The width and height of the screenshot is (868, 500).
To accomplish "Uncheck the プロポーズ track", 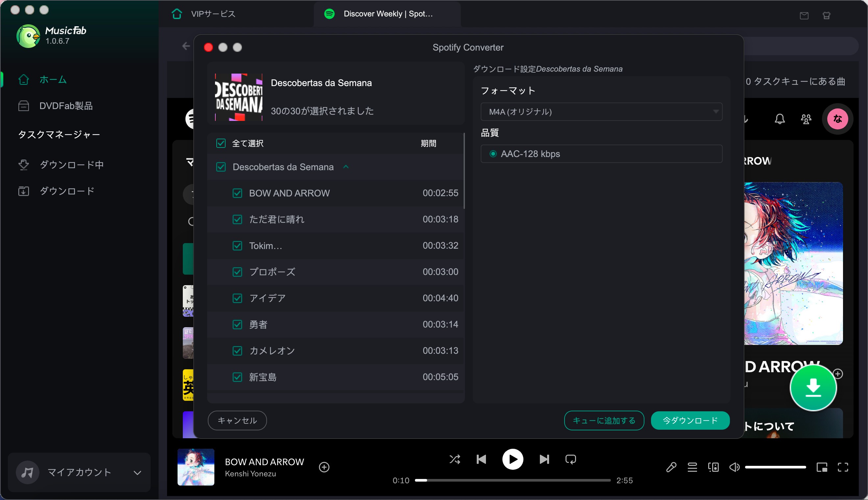I will pyautogui.click(x=237, y=272).
